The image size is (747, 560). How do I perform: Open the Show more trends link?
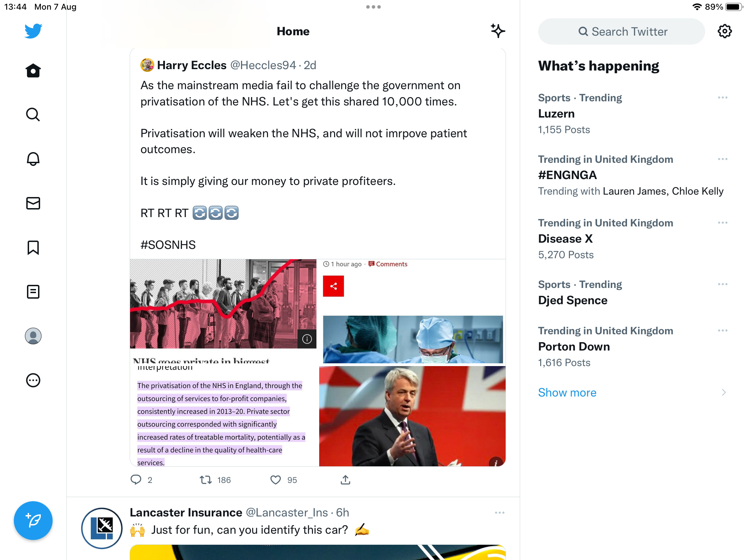[x=567, y=392]
